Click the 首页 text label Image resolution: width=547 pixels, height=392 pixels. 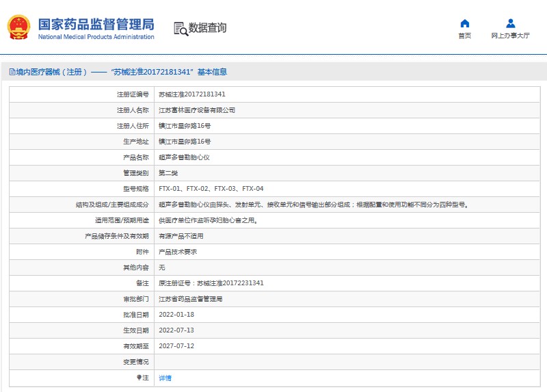click(465, 36)
